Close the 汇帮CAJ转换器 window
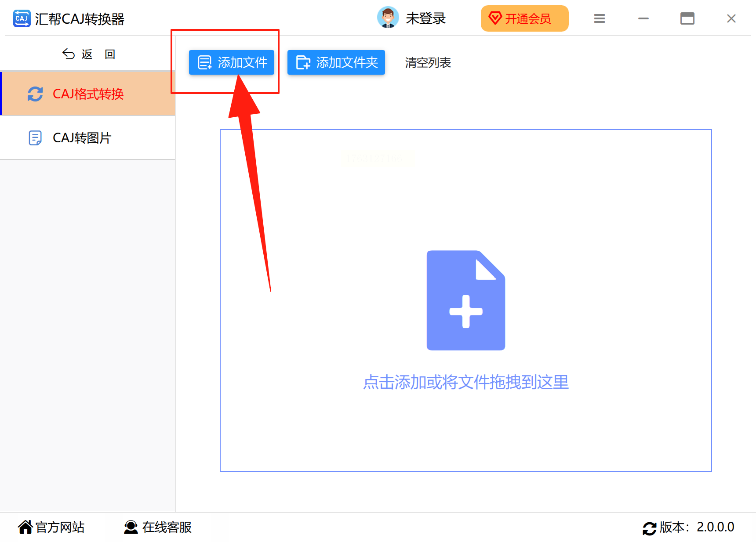The height and width of the screenshot is (542, 756). click(x=731, y=18)
